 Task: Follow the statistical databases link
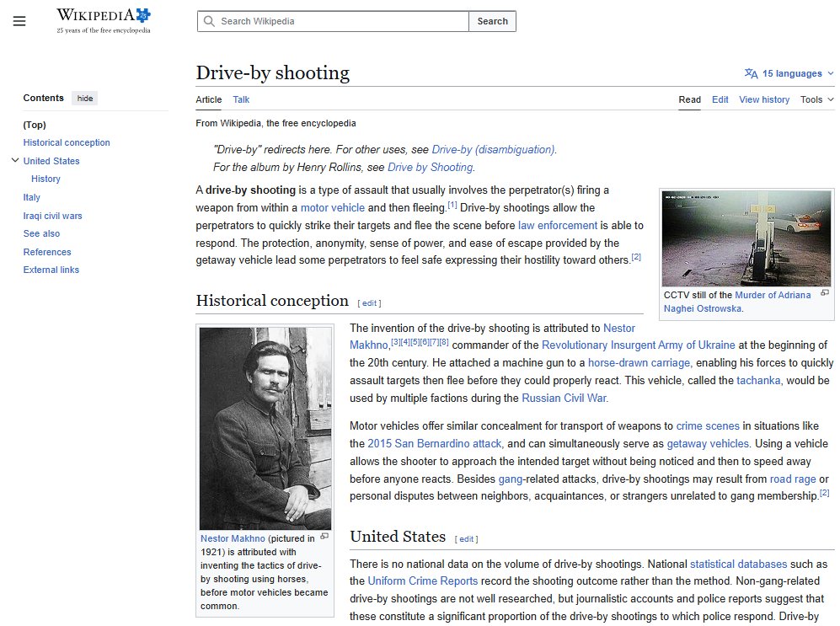[738, 564]
